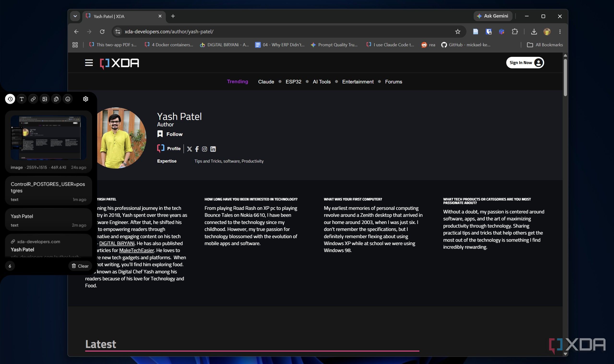This screenshot has width=614, height=364.
Task: Select Claude in trending bar
Action: click(x=266, y=82)
